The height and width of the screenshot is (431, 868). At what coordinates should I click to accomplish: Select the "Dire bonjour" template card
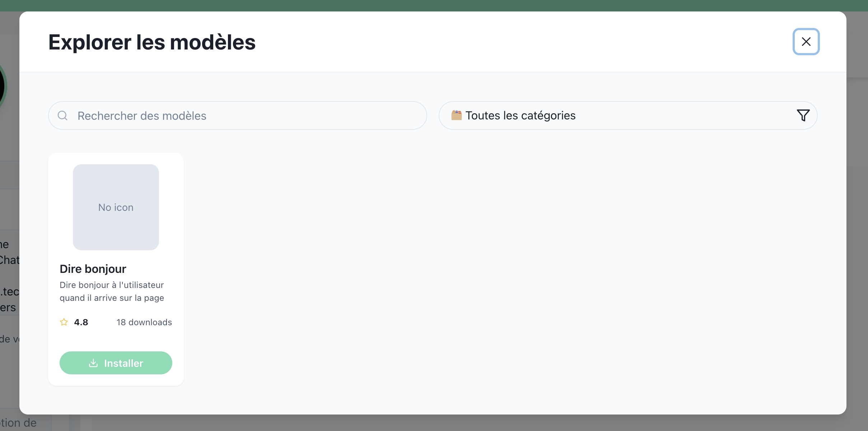116,269
